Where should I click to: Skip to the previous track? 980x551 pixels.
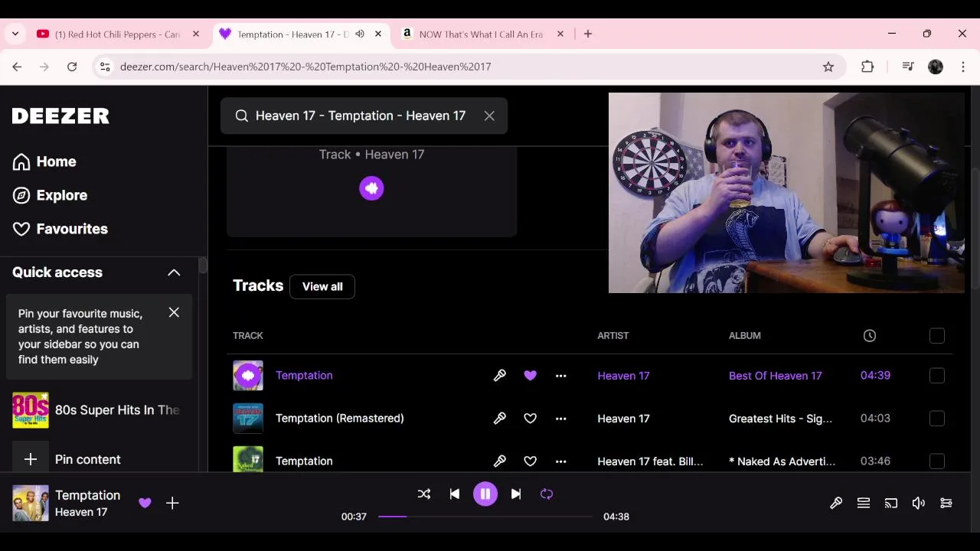[455, 494]
